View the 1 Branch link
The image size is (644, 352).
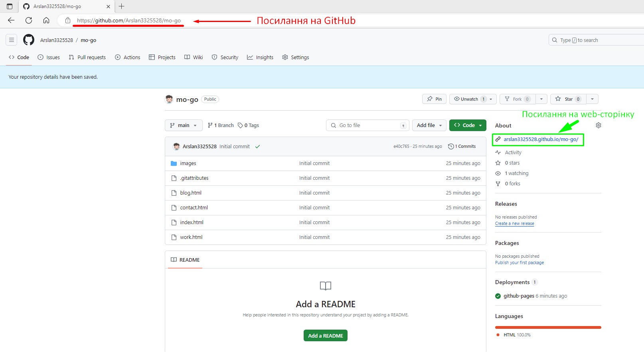point(221,125)
